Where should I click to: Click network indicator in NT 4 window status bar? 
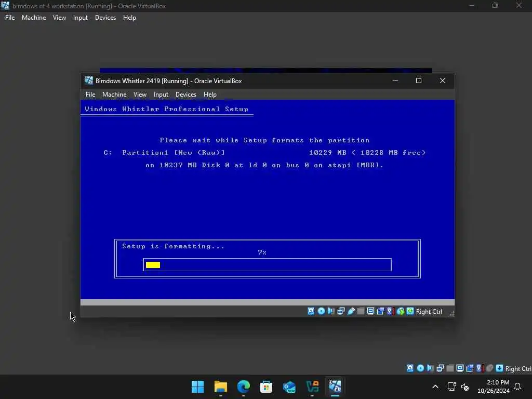click(440, 368)
